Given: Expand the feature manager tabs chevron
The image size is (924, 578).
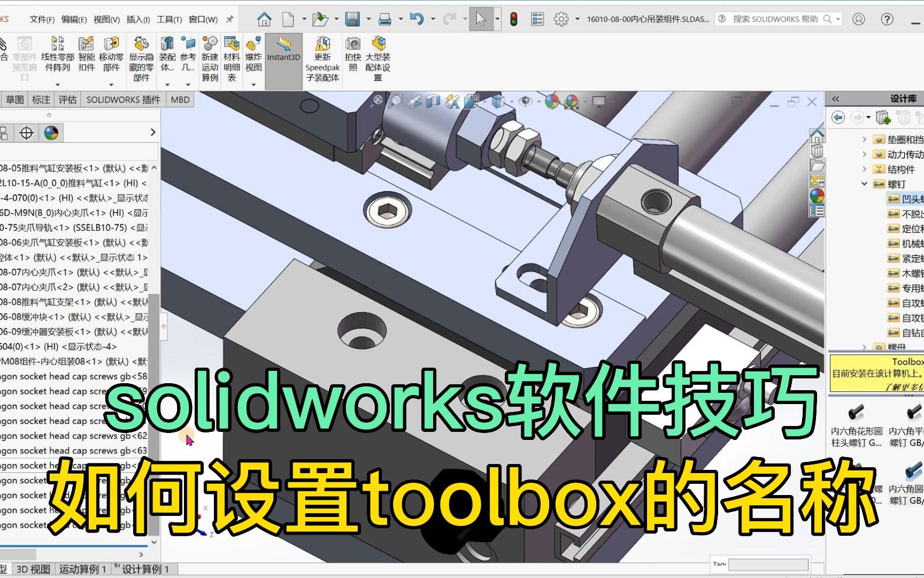Looking at the screenshot, I should 153,132.
